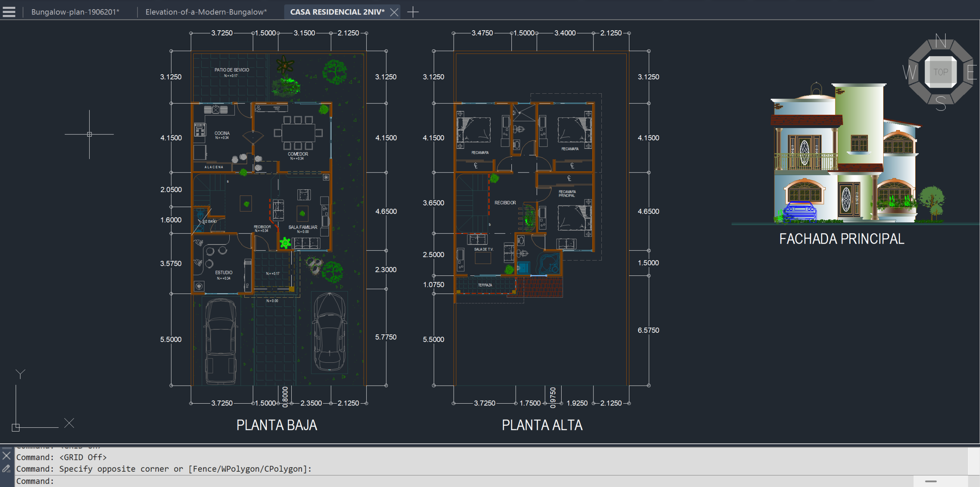
Task: Select the SALA FAMILIAR room label
Action: pos(303,227)
